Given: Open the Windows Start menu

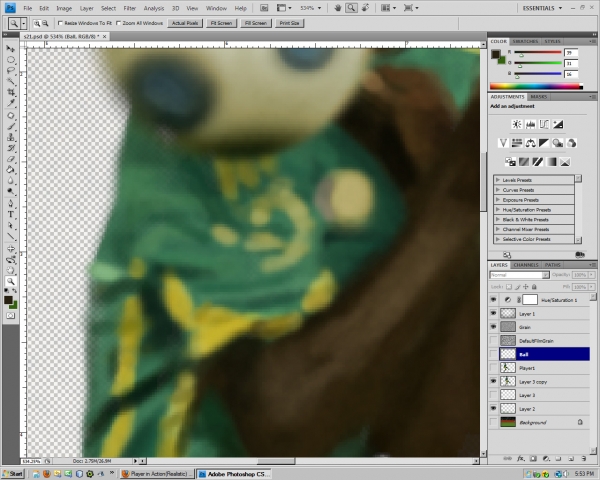Looking at the screenshot, I should 13,474.
